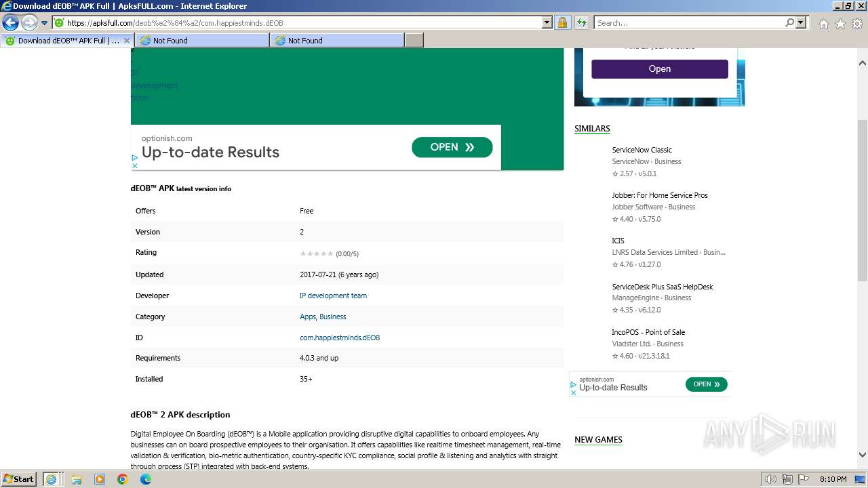Close the Download dEOB APK tab
This screenshot has height=488, width=868.
click(x=127, y=41)
